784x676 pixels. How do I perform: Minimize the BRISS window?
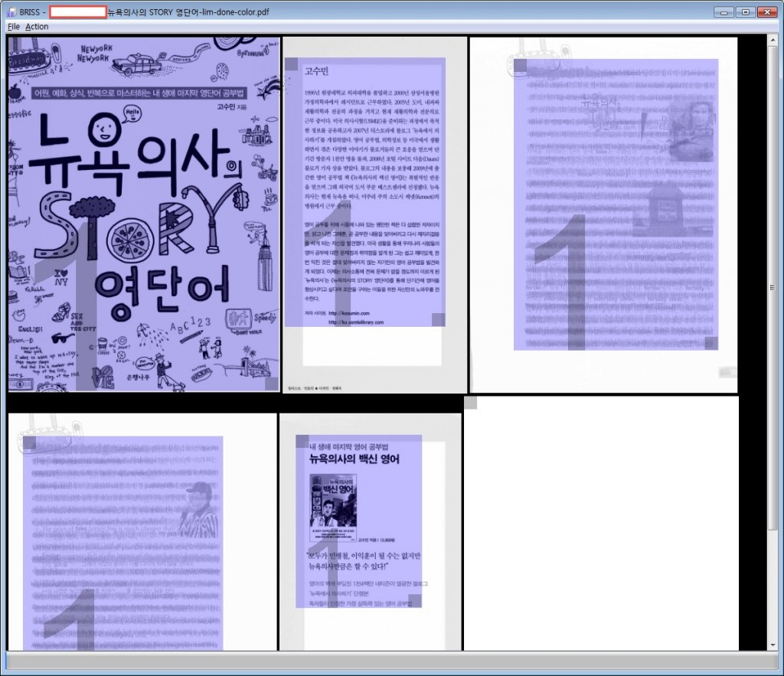point(724,12)
